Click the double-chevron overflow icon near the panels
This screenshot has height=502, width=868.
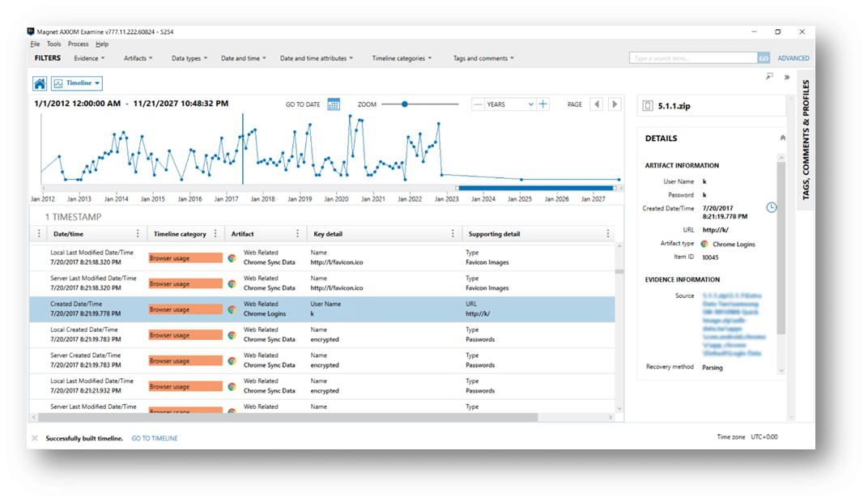pyautogui.click(x=785, y=76)
